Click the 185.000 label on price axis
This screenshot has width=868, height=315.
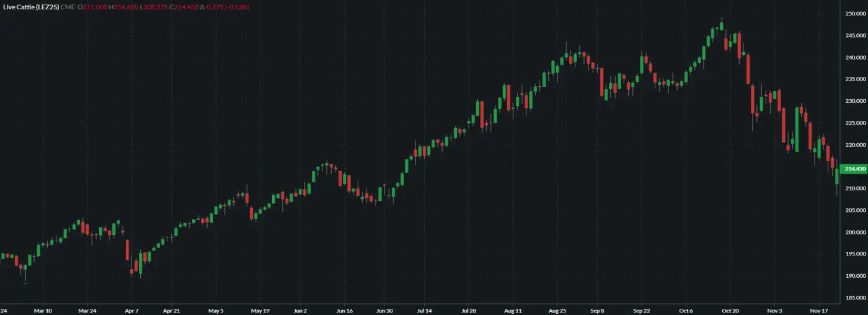[x=855, y=298]
